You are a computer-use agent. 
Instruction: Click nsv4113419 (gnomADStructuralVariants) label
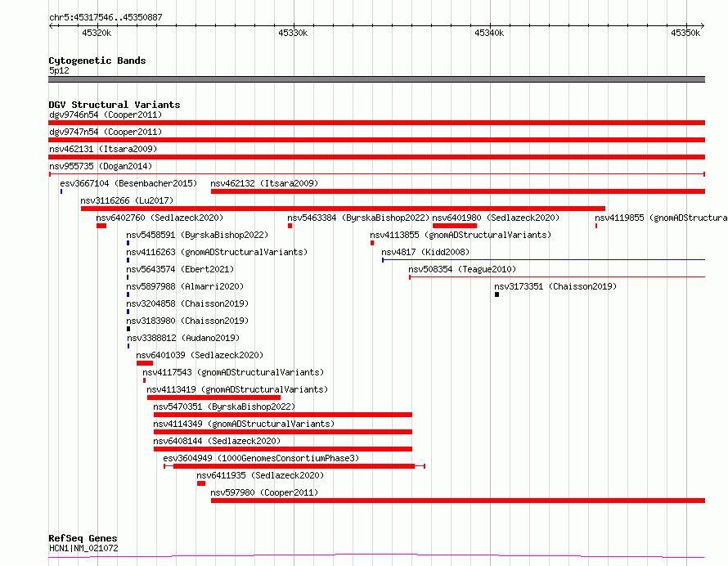(x=237, y=389)
